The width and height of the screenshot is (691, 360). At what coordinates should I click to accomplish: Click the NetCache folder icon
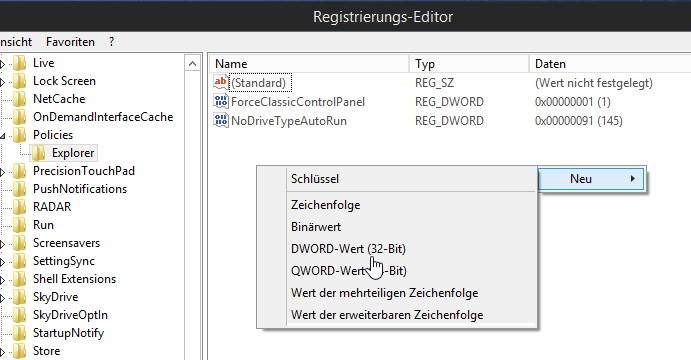pyautogui.click(x=19, y=100)
